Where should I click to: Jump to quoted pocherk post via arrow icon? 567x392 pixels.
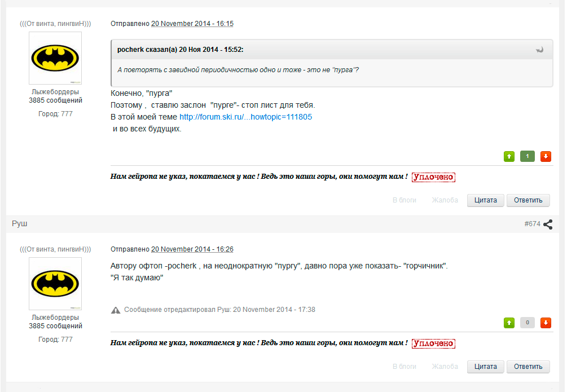pyautogui.click(x=539, y=50)
